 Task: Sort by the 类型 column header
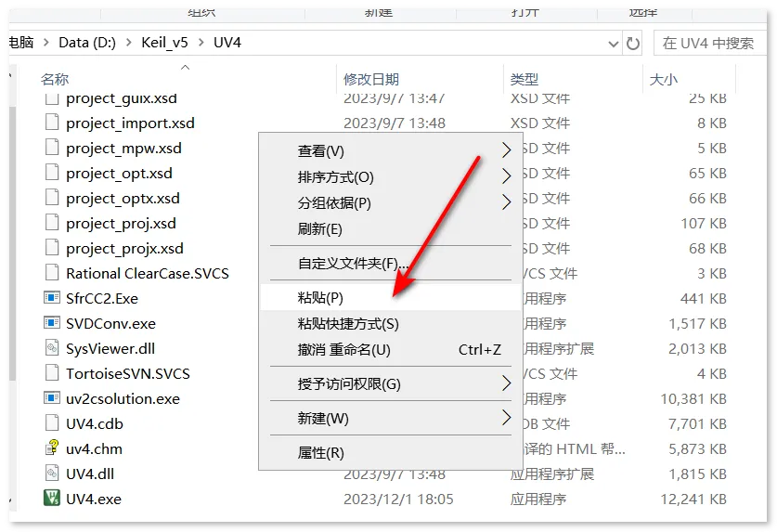[524, 79]
